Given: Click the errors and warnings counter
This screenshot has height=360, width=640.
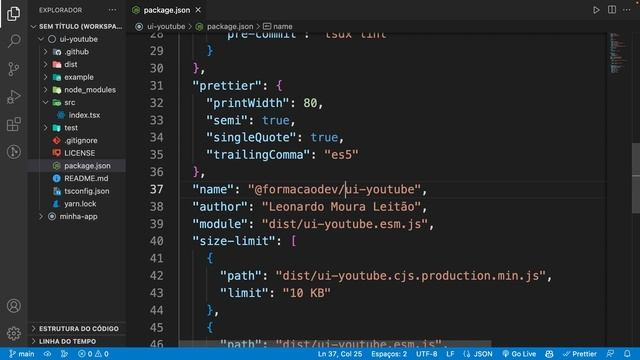Looking at the screenshot, I should pos(93,354).
